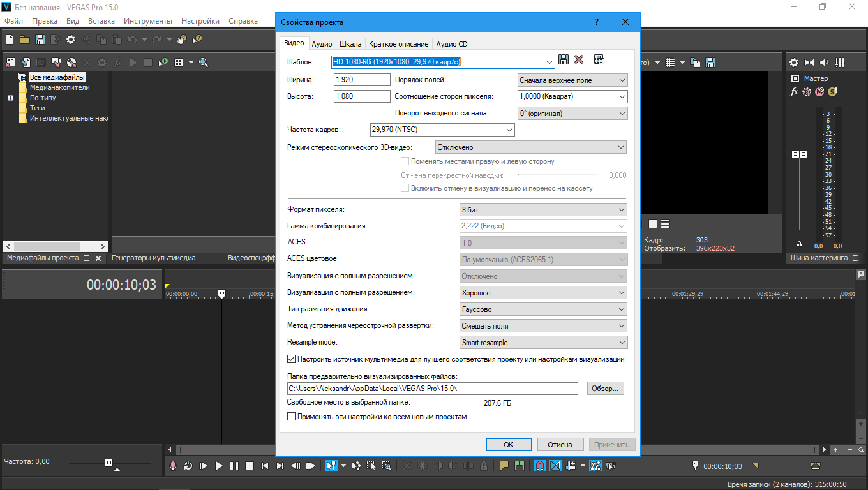Open the mixing console sliders icon
Viewport: 868px width, 490px height.
coord(840,63)
